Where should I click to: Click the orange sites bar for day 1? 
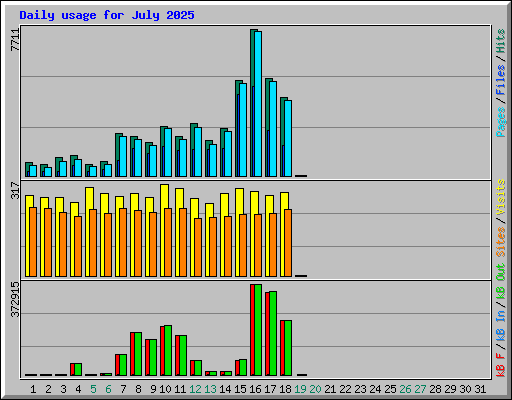click(x=33, y=242)
